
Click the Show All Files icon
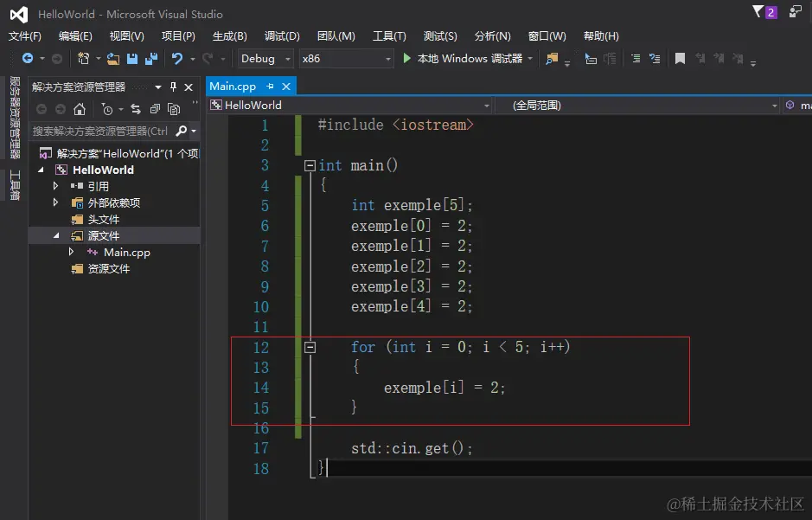(174, 109)
